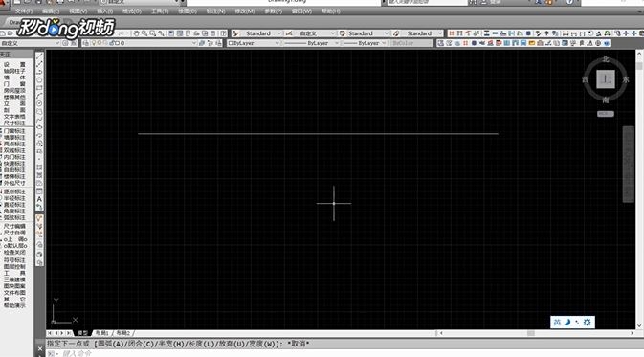Click 轴网柱子 in Tianzheng panel
The height and width of the screenshot is (357, 644).
tap(14, 71)
